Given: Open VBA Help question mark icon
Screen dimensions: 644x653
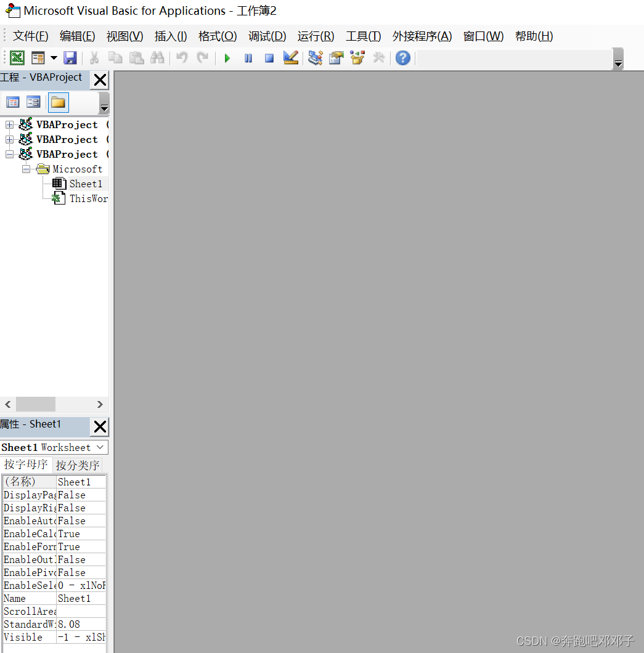Looking at the screenshot, I should coord(403,58).
